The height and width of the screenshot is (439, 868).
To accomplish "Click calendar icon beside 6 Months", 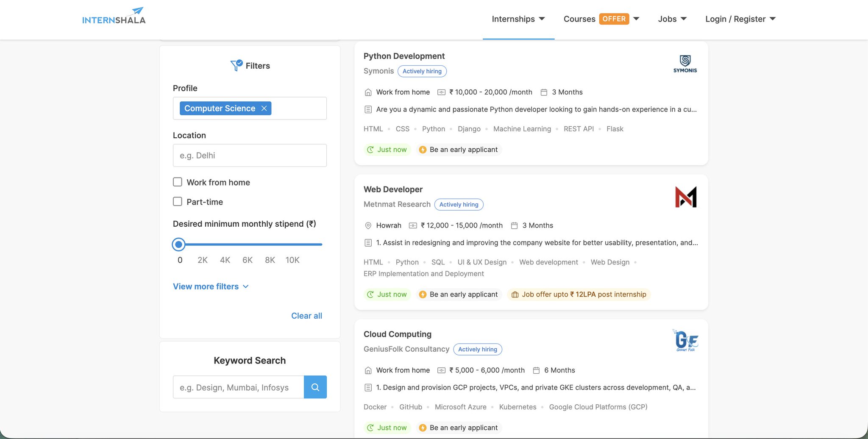I will pyautogui.click(x=536, y=370).
